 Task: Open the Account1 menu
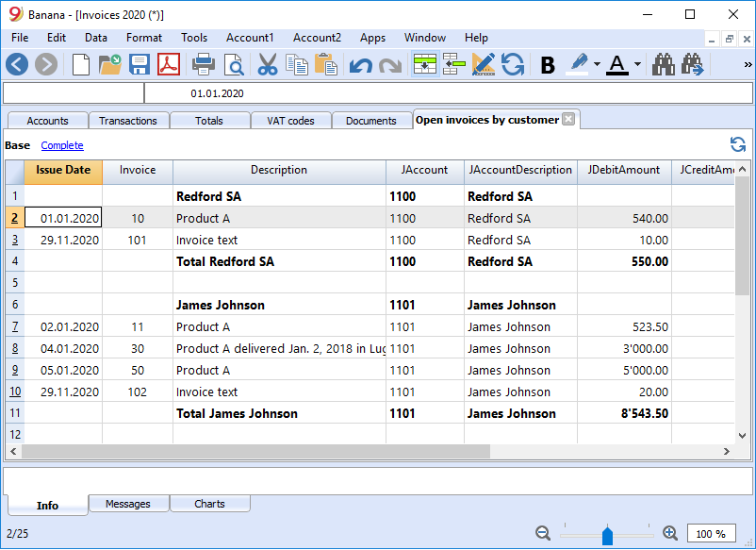(250, 38)
